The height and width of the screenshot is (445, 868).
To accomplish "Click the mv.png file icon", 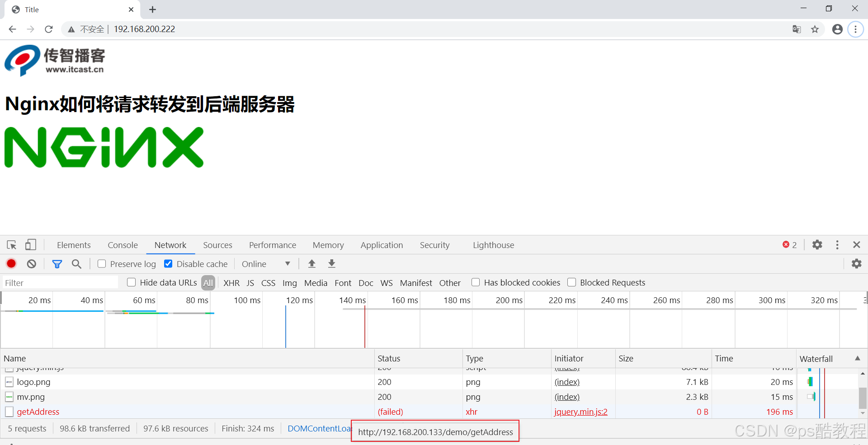I will coord(9,397).
